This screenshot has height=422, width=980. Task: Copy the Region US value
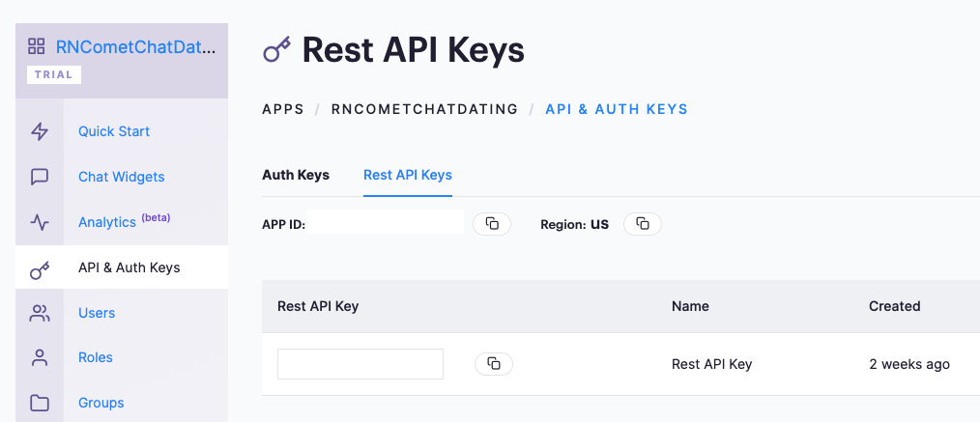click(x=643, y=223)
